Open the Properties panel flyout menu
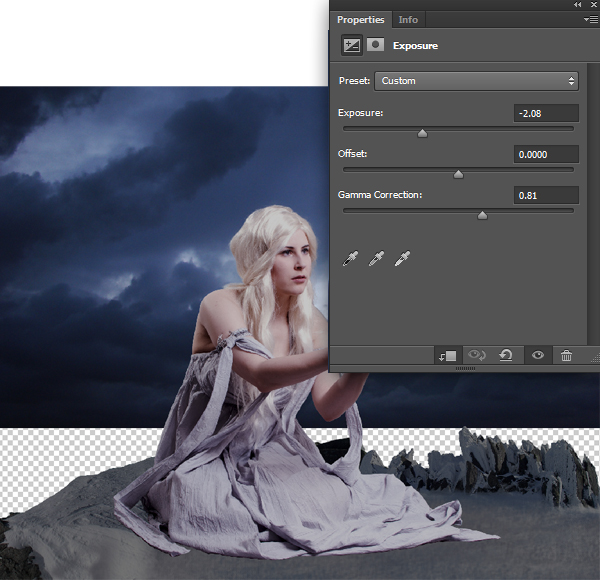This screenshot has width=600, height=580. [x=591, y=19]
